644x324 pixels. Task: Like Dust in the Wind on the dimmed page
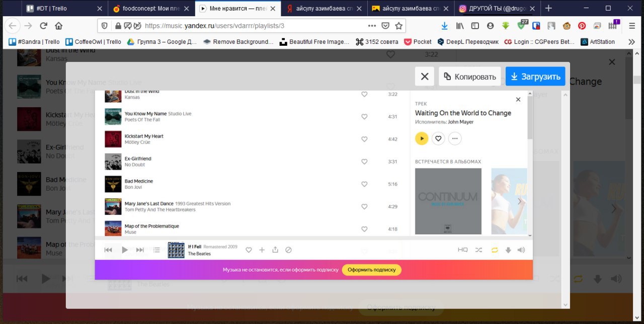[390, 54]
